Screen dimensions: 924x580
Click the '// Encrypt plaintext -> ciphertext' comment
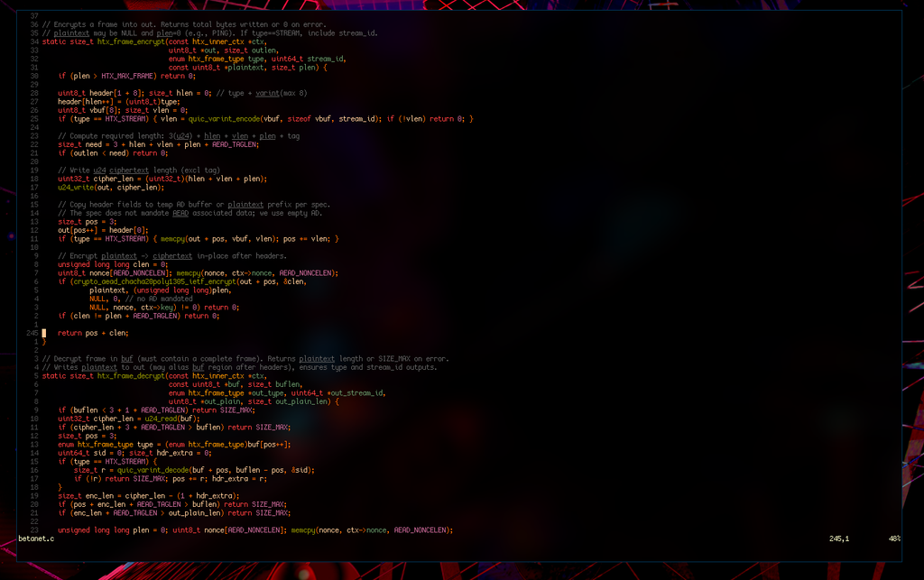coord(172,256)
